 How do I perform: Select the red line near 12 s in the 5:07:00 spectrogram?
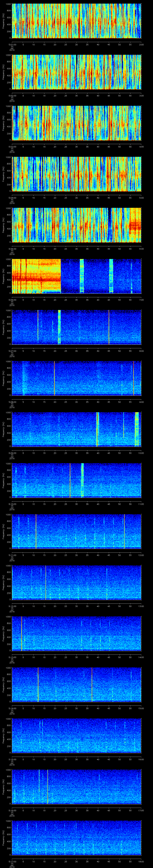(38, 327)
